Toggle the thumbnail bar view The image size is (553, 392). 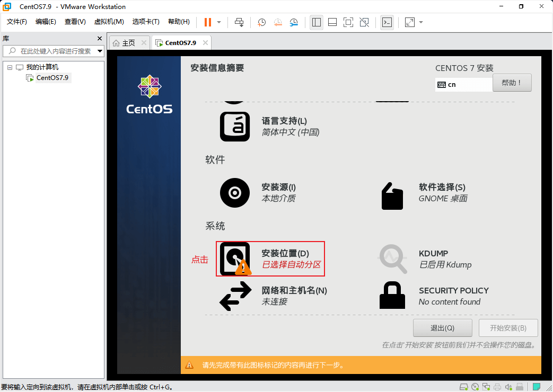click(332, 22)
